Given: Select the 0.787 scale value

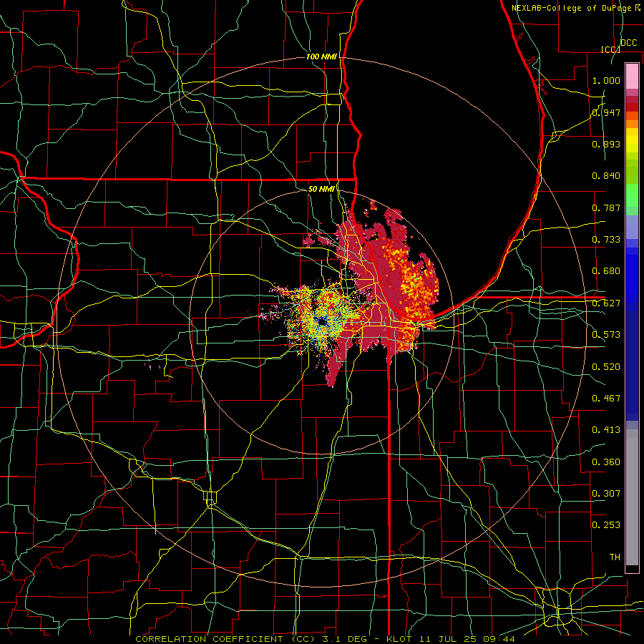Looking at the screenshot, I should 606,208.
